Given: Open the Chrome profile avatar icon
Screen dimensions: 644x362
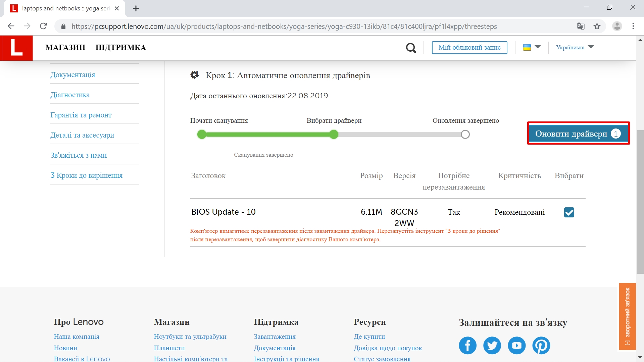Looking at the screenshot, I should click(x=617, y=26).
